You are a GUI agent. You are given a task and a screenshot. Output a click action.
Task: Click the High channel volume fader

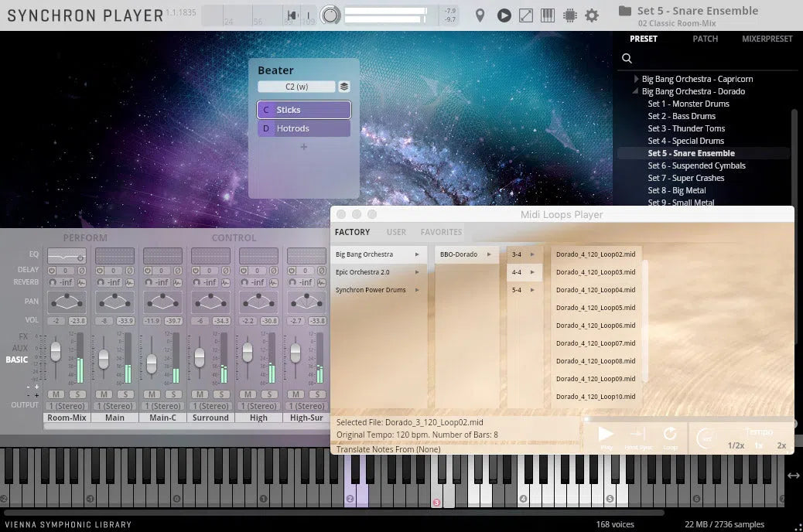[248, 353]
